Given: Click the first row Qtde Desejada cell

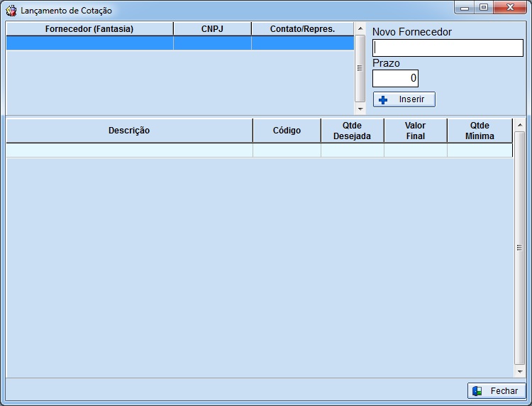Looking at the screenshot, I should (352, 150).
